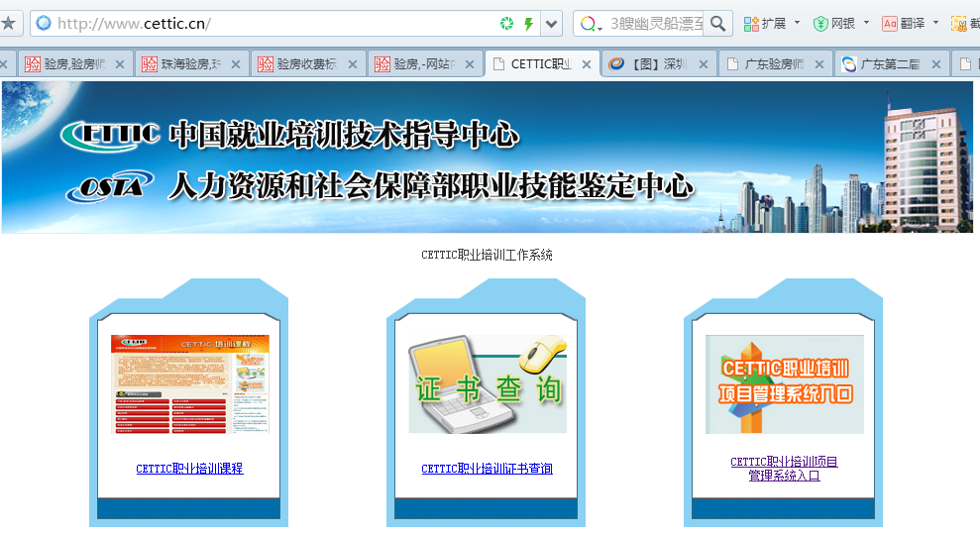Viewport: 980px width, 535px height.
Task: Close the CETTIC职业 tab
Action: (x=587, y=64)
